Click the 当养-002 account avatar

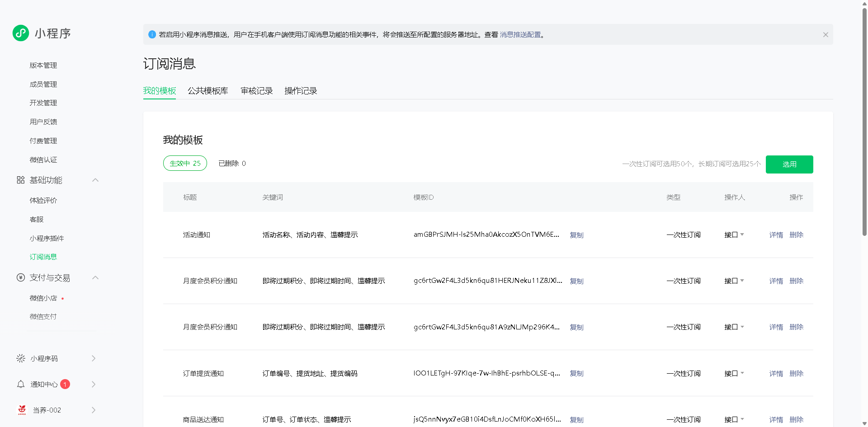(22, 410)
